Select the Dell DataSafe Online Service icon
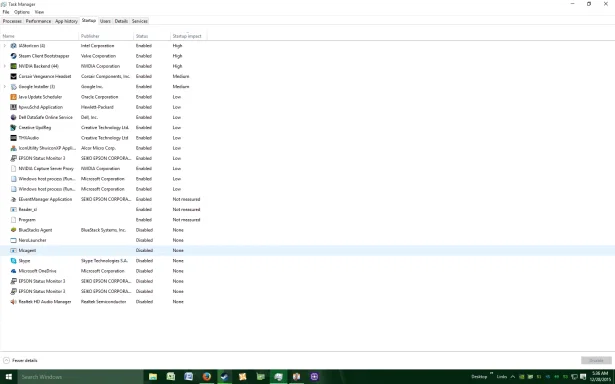 (13, 117)
